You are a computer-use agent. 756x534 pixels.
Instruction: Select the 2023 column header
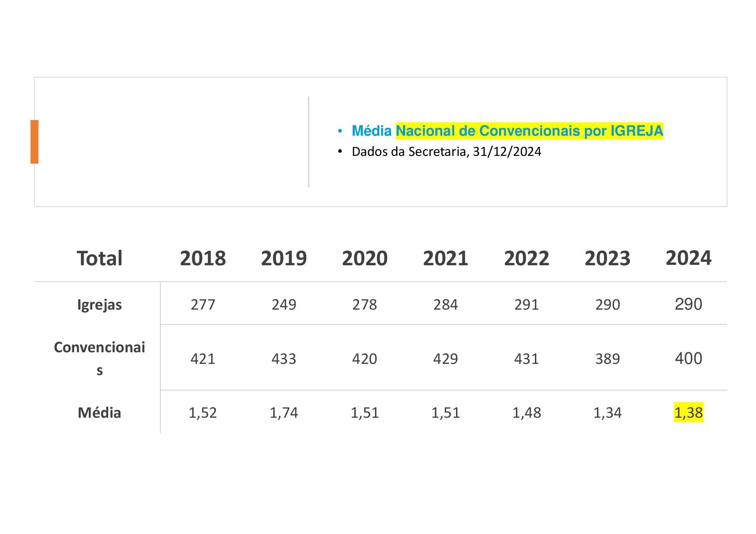coord(608,258)
